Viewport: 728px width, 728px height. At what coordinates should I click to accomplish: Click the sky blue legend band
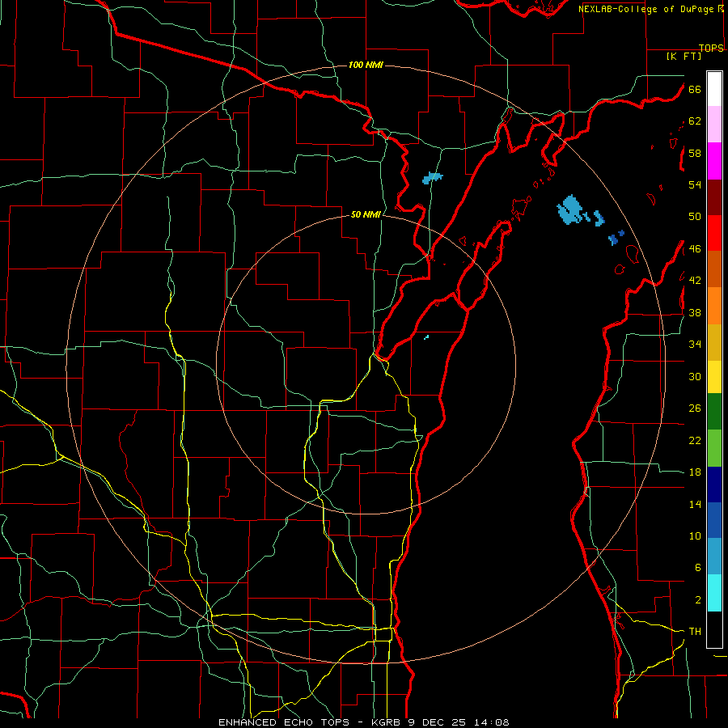click(x=714, y=557)
